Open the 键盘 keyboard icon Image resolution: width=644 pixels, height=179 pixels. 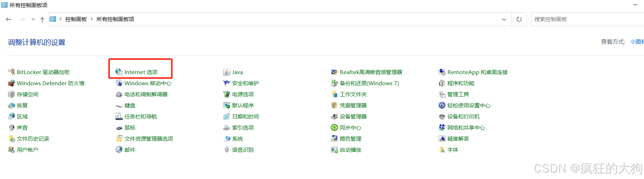(x=119, y=105)
